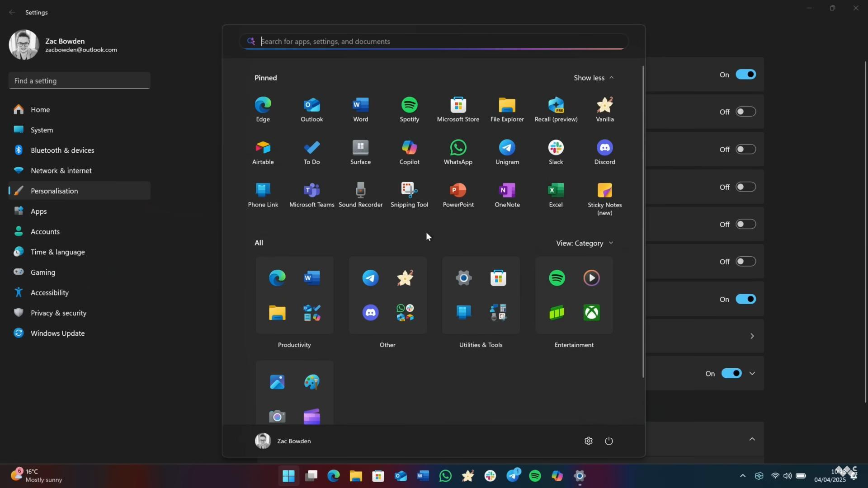
Task: Open Xbox icon in Entertainment category
Action: (x=591, y=313)
